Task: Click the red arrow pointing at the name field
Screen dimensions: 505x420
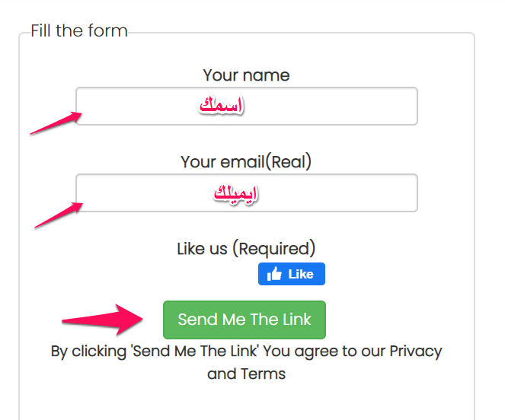Action: [56, 123]
